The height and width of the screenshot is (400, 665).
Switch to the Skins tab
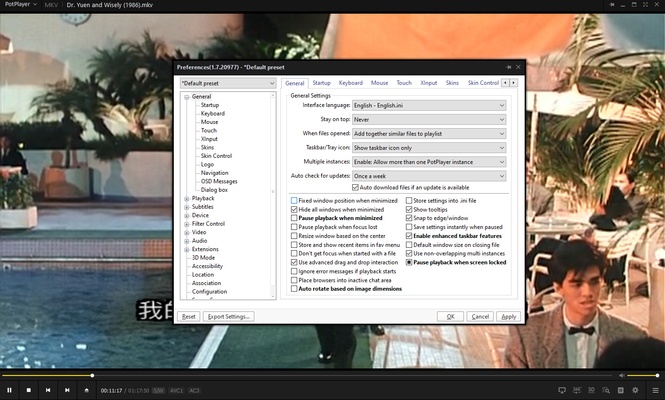[x=452, y=83]
